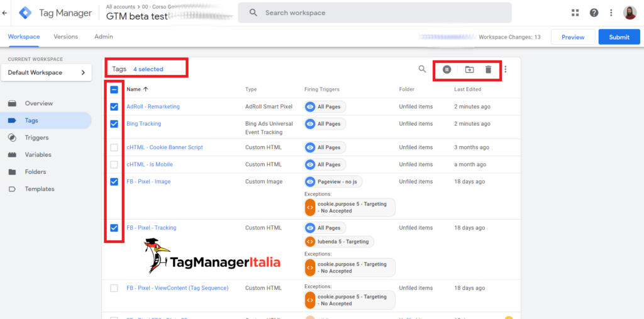Open Tags table more options menu
This screenshot has height=319, width=644.
click(x=506, y=69)
